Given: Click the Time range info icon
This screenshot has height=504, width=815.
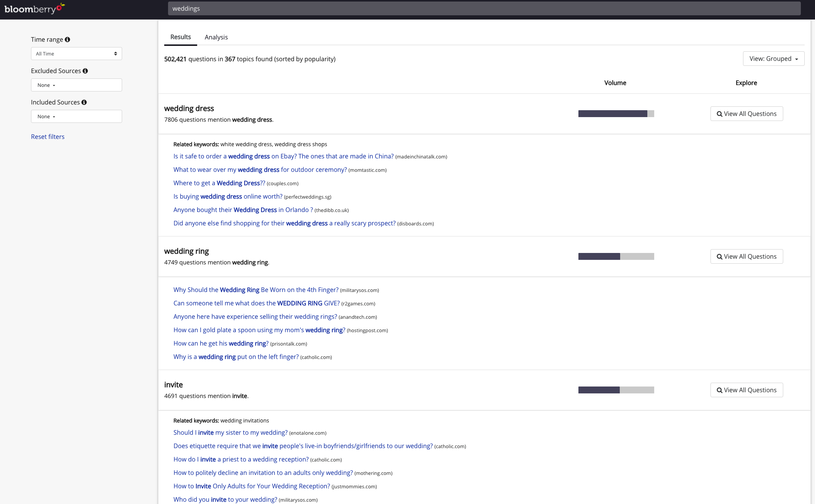Looking at the screenshot, I should pos(67,39).
